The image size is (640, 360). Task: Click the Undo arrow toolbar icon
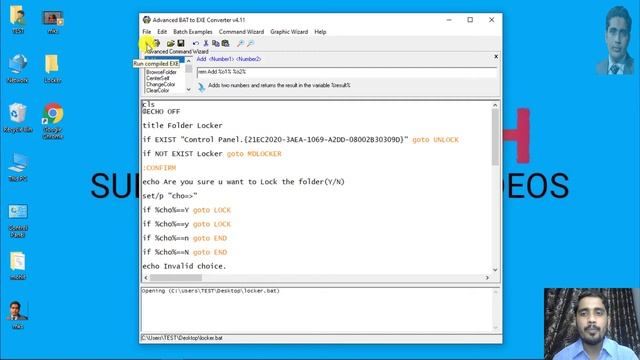click(x=196, y=43)
